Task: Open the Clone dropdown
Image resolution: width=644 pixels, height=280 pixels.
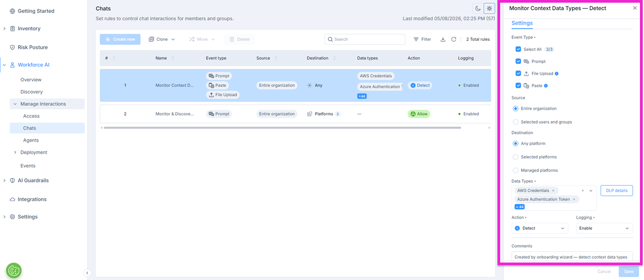Action: pyautogui.click(x=162, y=39)
